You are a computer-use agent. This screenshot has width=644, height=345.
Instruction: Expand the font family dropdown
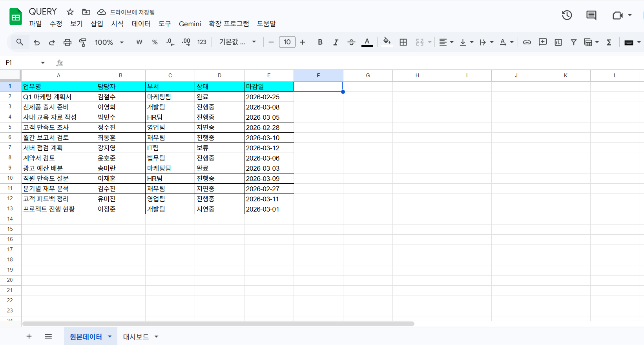coord(237,42)
